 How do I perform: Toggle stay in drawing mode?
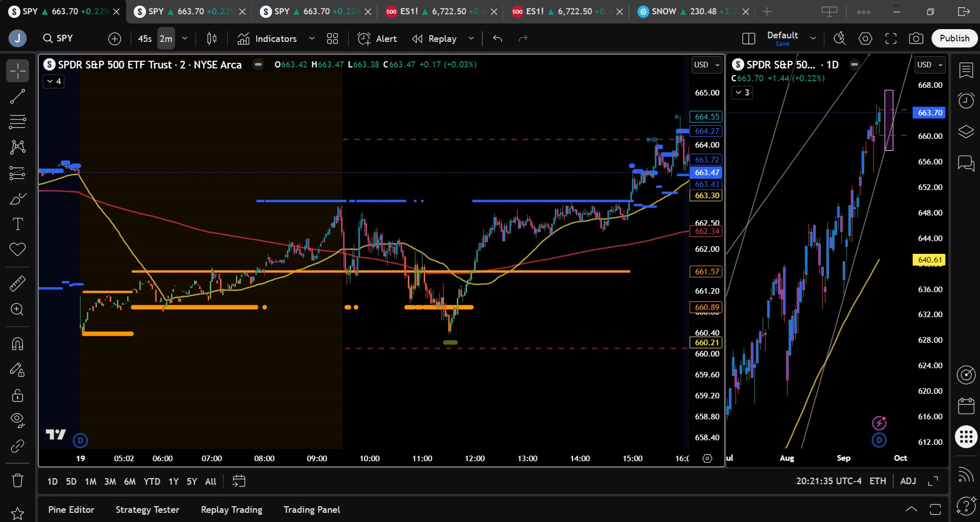click(x=17, y=370)
